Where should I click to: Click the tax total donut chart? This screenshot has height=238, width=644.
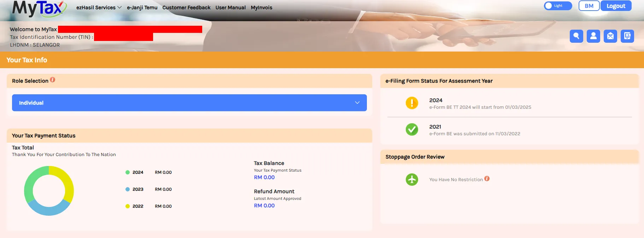[49, 191]
